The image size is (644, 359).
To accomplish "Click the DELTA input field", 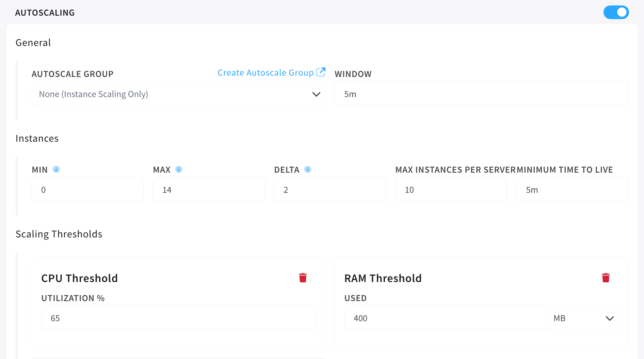I will 330,190.
